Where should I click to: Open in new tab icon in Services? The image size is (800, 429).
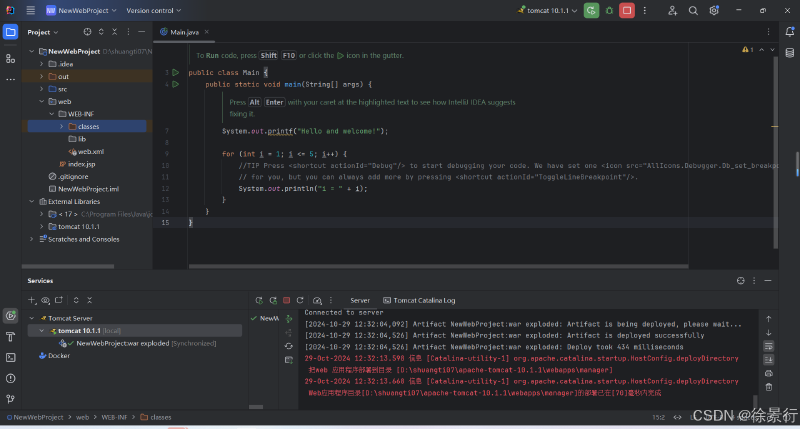point(59,300)
